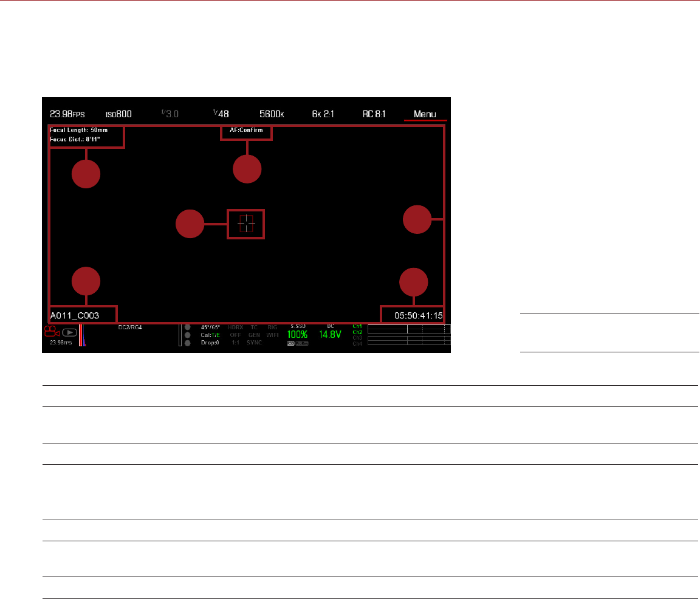Select audio channel Ch1
This screenshot has width=700, height=599.
click(357, 326)
